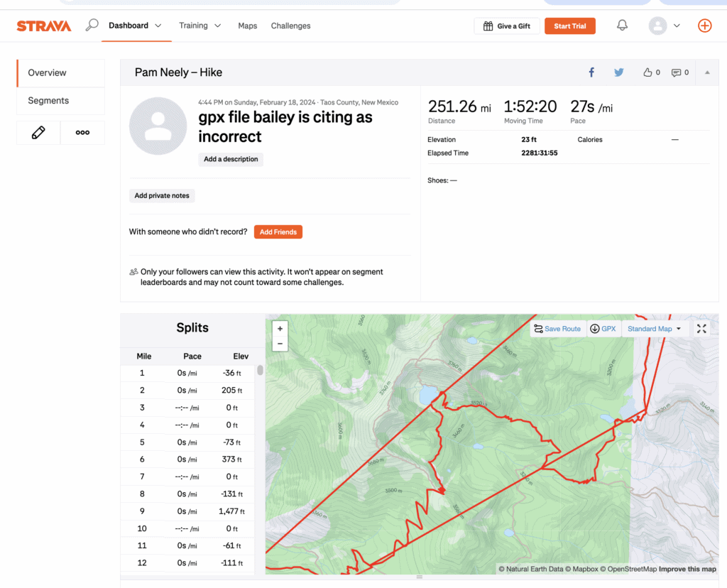Switch to the Segments tab
The width and height of the screenshot is (727, 588).
tap(48, 101)
